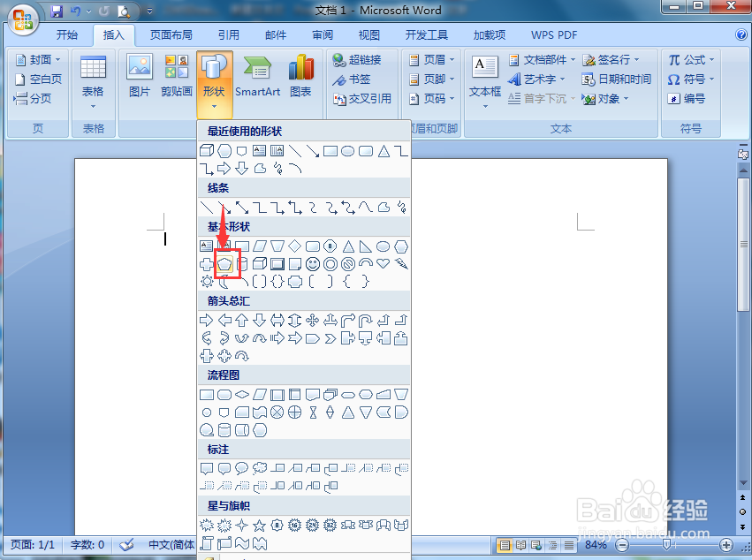This screenshot has height=560, width=752.
Task: Adjust the zoom slider handle
Action: point(666,545)
